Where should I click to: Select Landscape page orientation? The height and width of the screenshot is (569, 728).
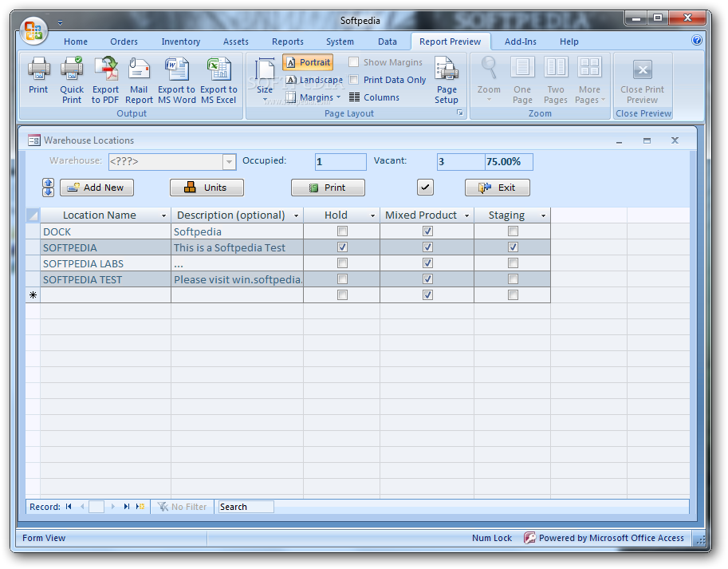(314, 80)
